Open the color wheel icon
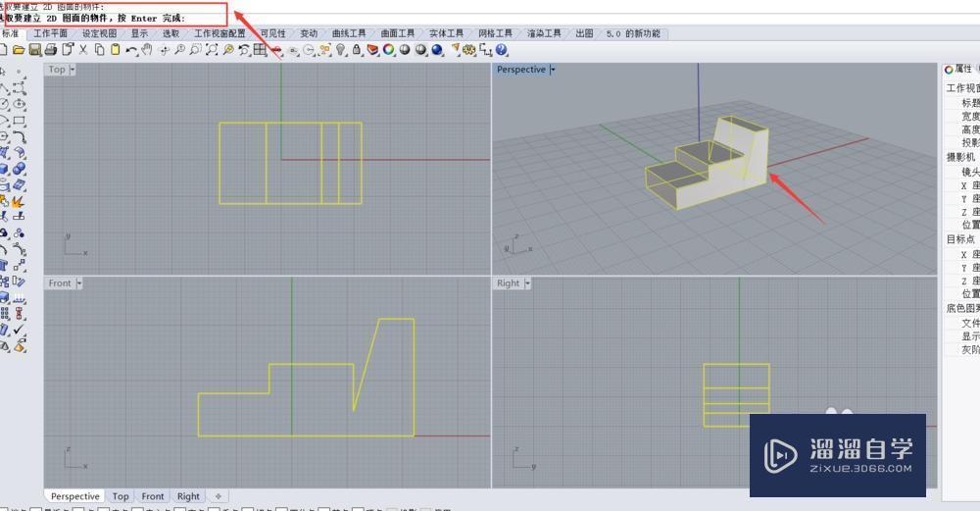Image resolution: width=980 pixels, height=511 pixels. click(389, 49)
